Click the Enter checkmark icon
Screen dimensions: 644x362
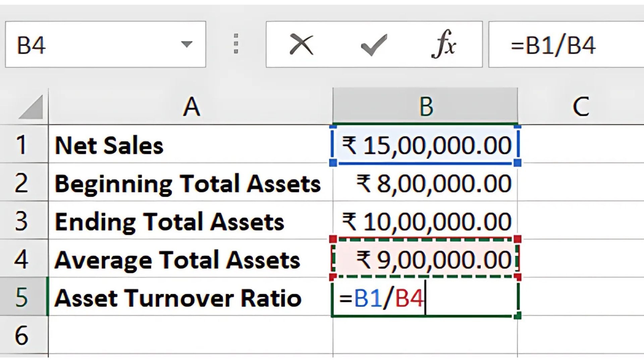click(x=374, y=44)
